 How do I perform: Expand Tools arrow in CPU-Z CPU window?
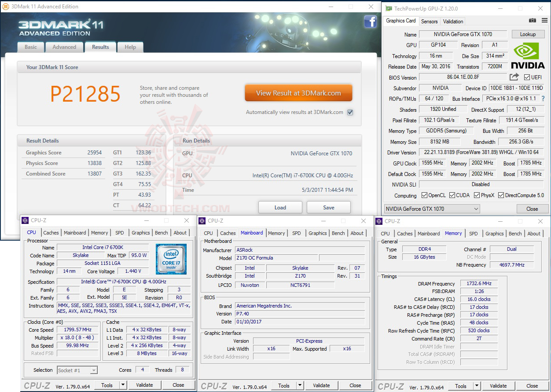[x=123, y=385]
